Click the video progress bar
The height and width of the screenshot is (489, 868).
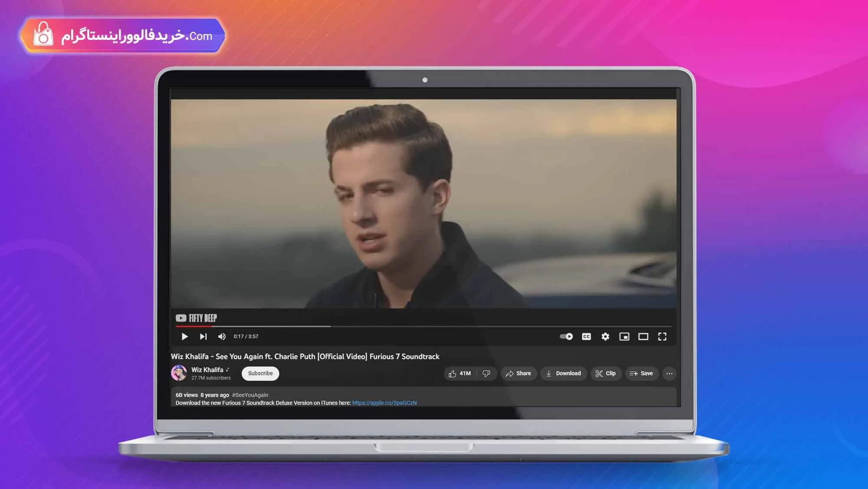pos(424,326)
